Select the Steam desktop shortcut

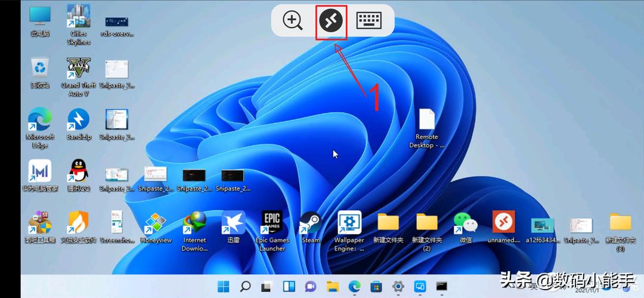point(311,227)
